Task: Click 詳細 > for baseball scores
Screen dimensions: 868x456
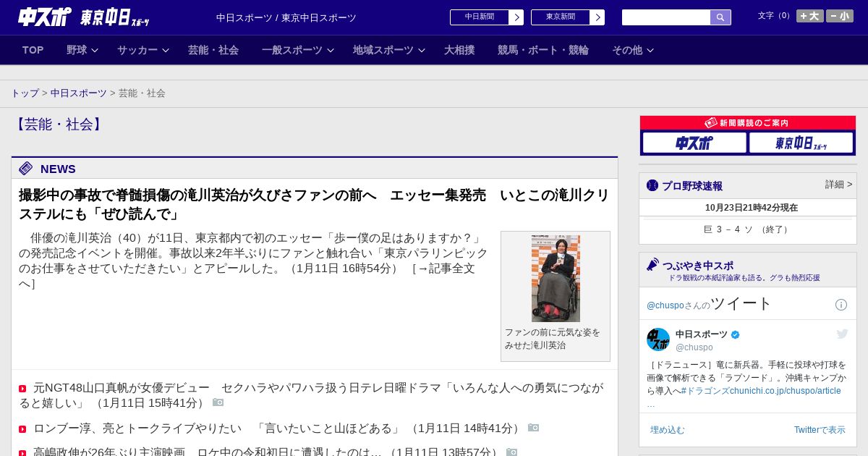Action: click(x=839, y=185)
